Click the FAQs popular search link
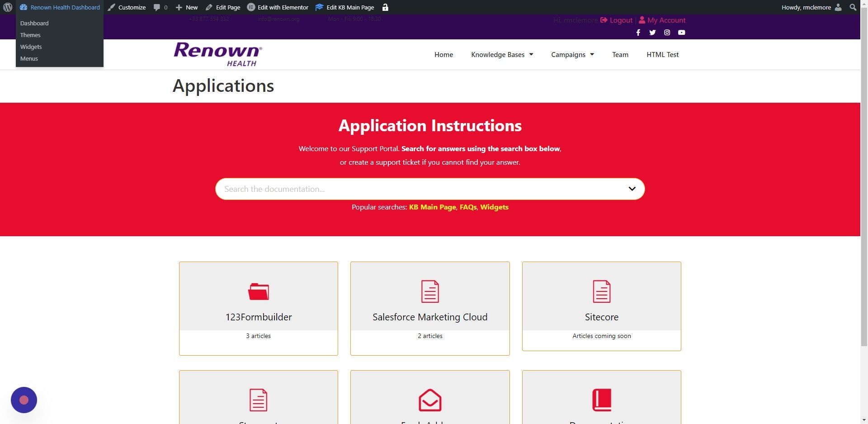Screen dimensions: 868x424 click(x=468, y=207)
